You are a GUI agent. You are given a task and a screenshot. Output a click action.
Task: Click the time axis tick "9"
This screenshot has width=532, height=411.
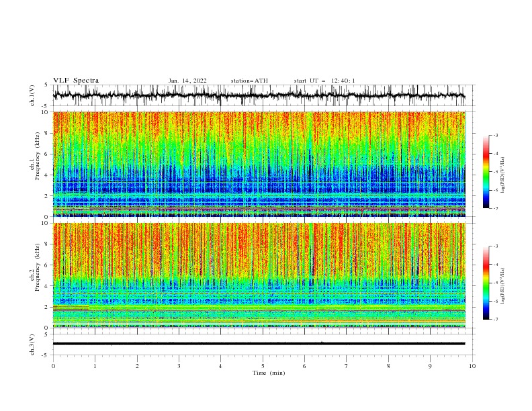(430, 366)
